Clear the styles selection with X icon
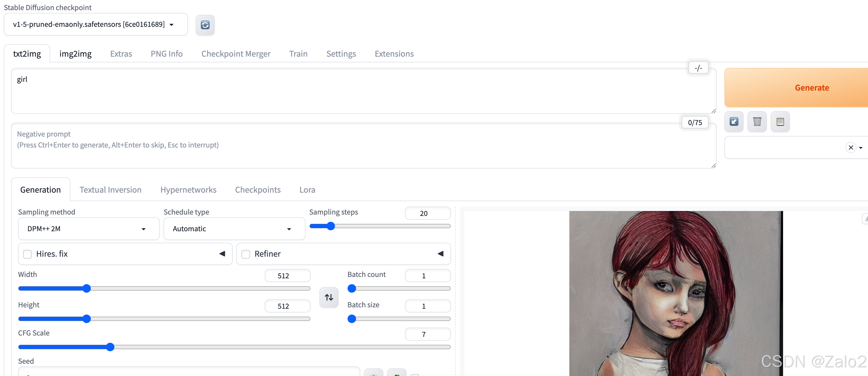Viewport: 868px width, 376px height. [x=850, y=147]
